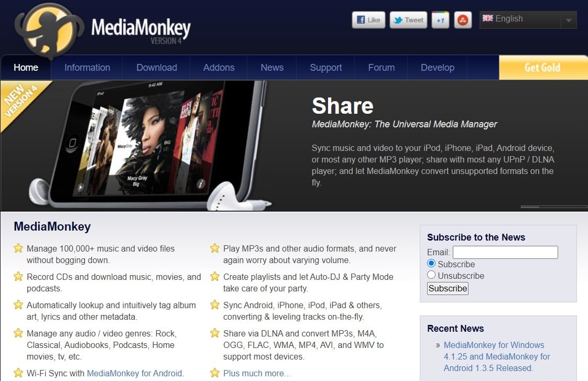Click the star beside 'Record CDs and download'

(18, 276)
